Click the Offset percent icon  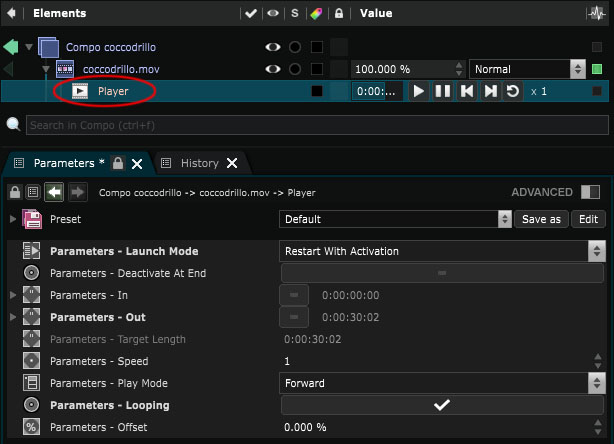point(31,427)
